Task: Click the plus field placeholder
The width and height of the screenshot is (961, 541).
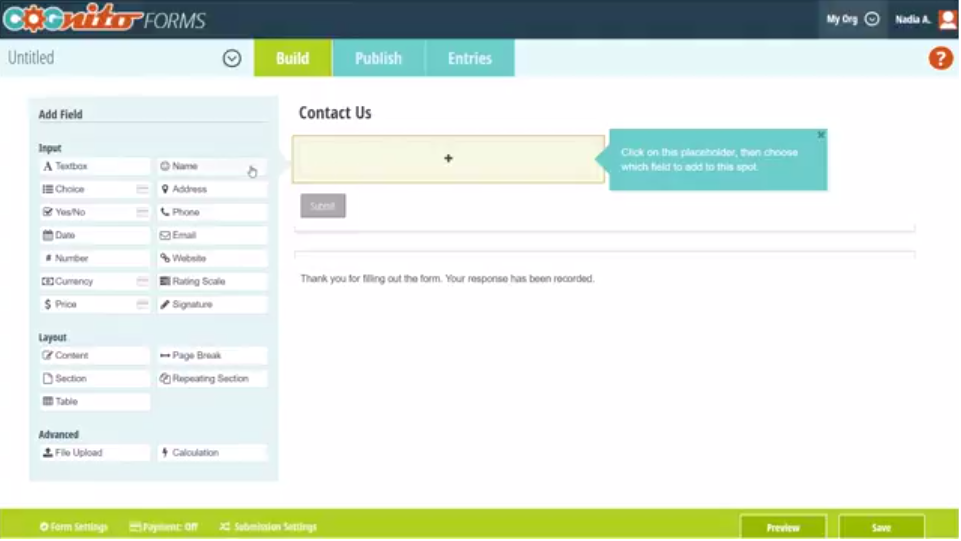Action: (448, 159)
